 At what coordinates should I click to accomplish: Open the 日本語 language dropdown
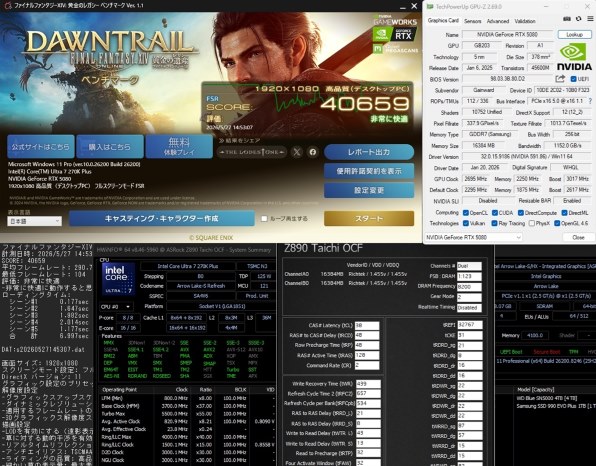tap(34, 221)
